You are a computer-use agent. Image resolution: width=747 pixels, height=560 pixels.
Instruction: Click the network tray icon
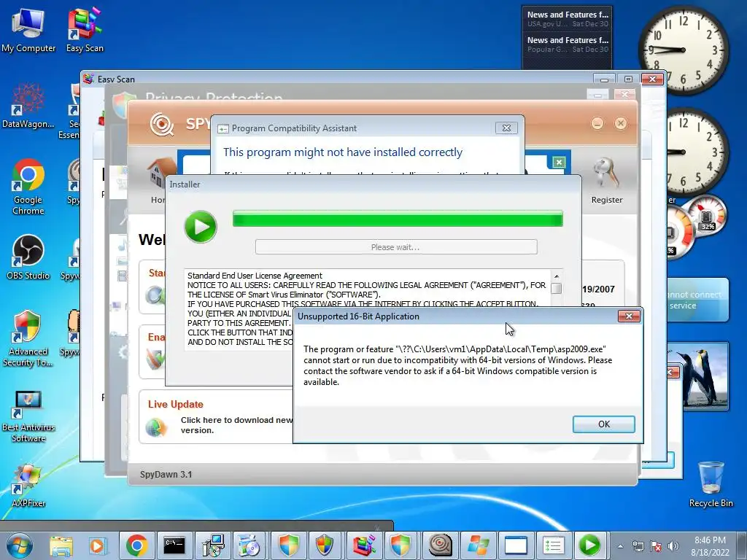pos(638,546)
